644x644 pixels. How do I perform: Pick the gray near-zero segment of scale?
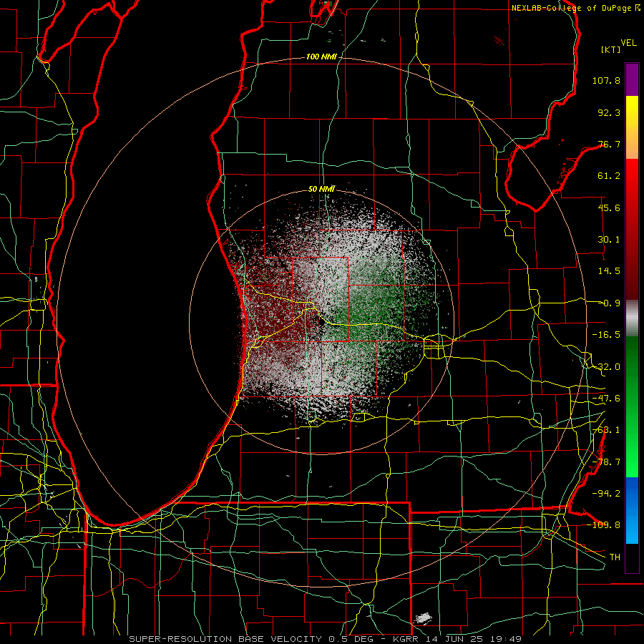click(x=632, y=318)
